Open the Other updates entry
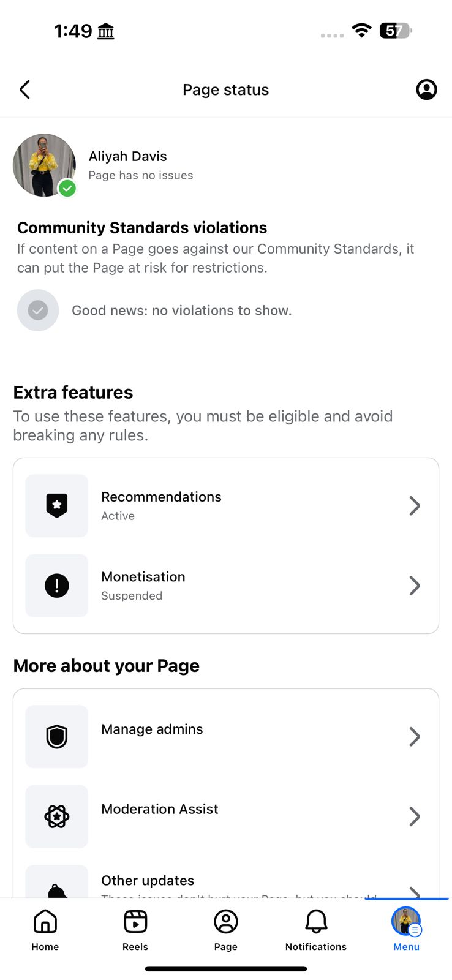The width and height of the screenshot is (452, 980). (x=148, y=881)
